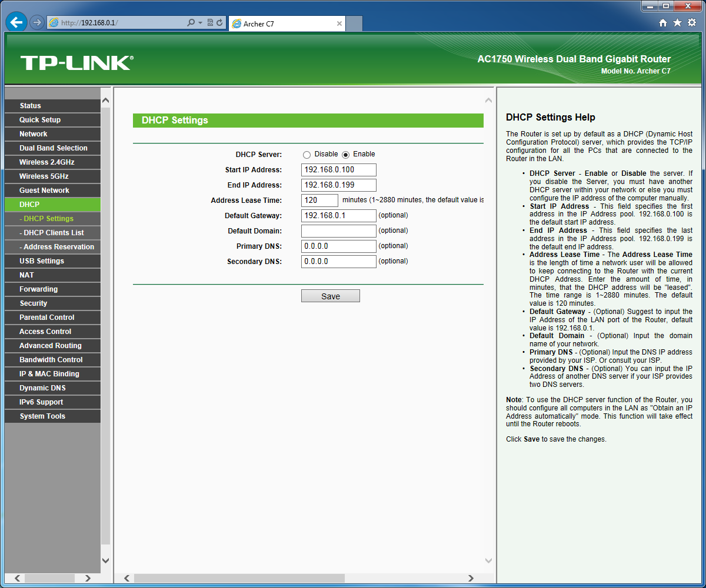Click the Primary DNS field
706x588 pixels.
[x=339, y=246]
